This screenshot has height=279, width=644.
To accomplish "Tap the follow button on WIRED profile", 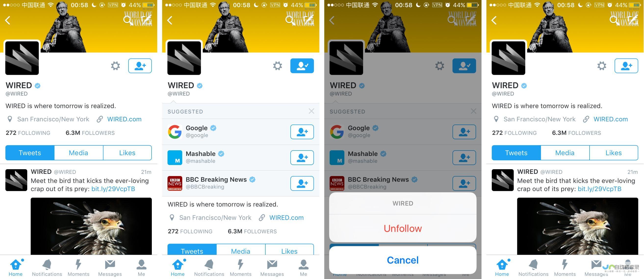I will (141, 65).
